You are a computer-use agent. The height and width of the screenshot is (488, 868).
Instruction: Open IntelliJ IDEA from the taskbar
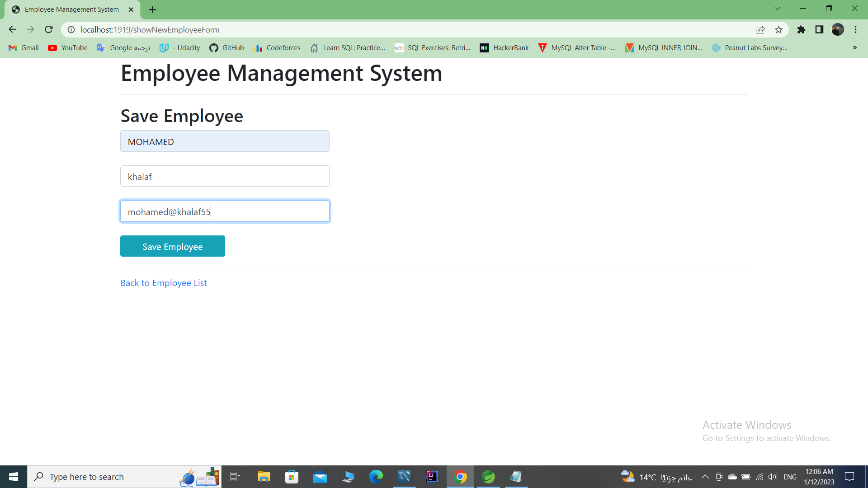point(432,476)
